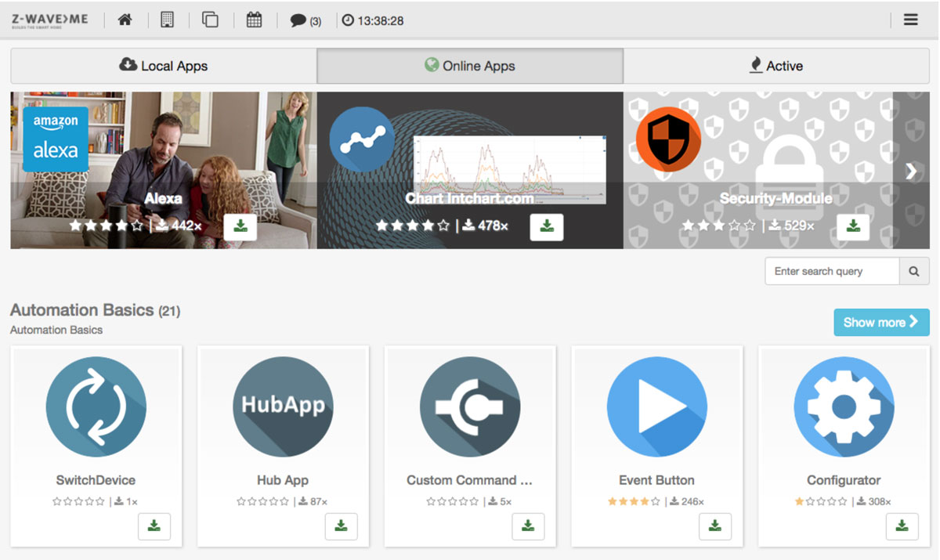The width and height of the screenshot is (940, 560).
Task: Open the rooms building icon
Action: tap(167, 20)
